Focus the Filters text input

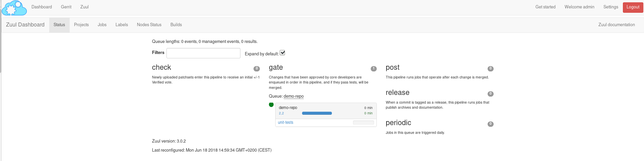tap(203, 53)
